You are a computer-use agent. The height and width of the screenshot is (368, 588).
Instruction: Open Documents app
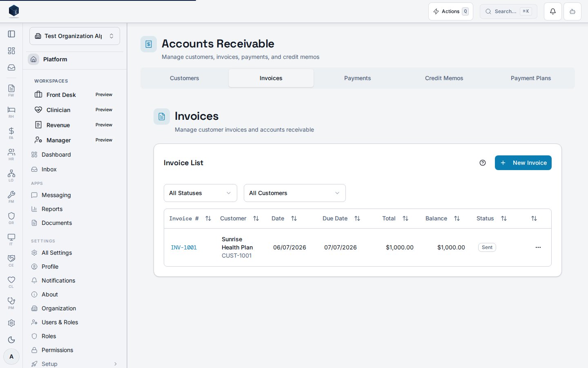click(x=75, y=223)
